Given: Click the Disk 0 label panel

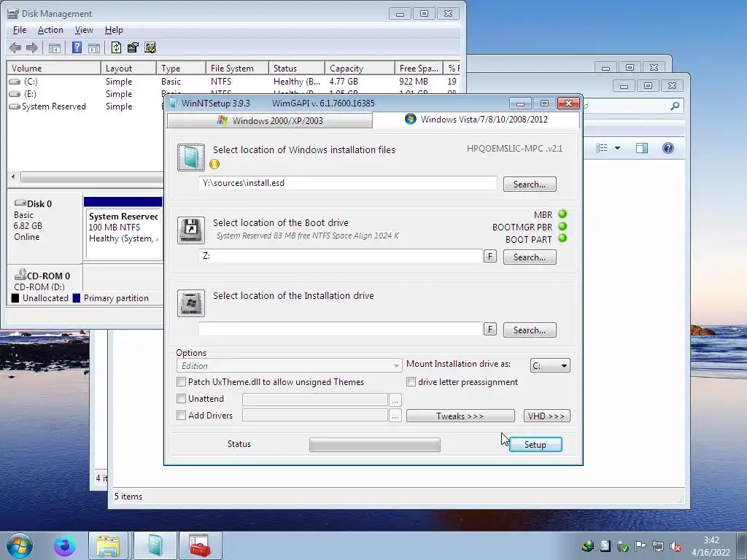Looking at the screenshot, I should pyautogui.click(x=44, y=228).
